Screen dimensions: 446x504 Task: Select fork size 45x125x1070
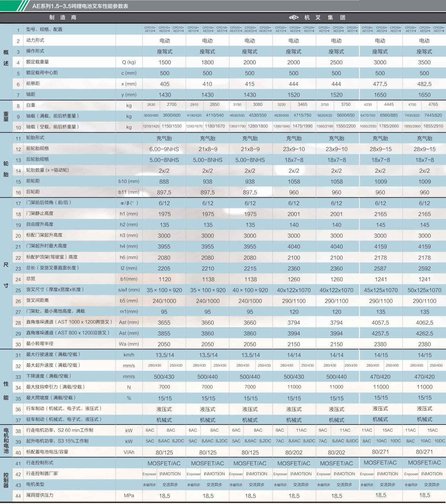[381, 290]
